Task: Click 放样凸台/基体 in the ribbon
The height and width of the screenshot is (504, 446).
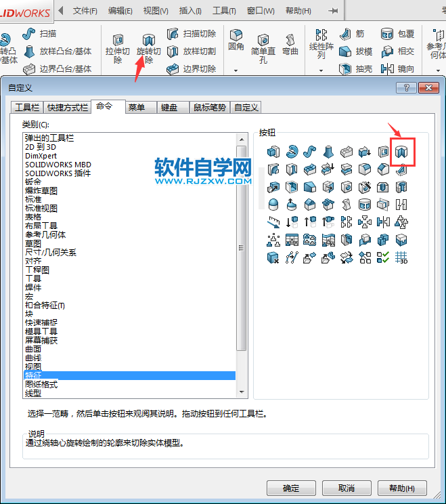Action: [58, 51]
